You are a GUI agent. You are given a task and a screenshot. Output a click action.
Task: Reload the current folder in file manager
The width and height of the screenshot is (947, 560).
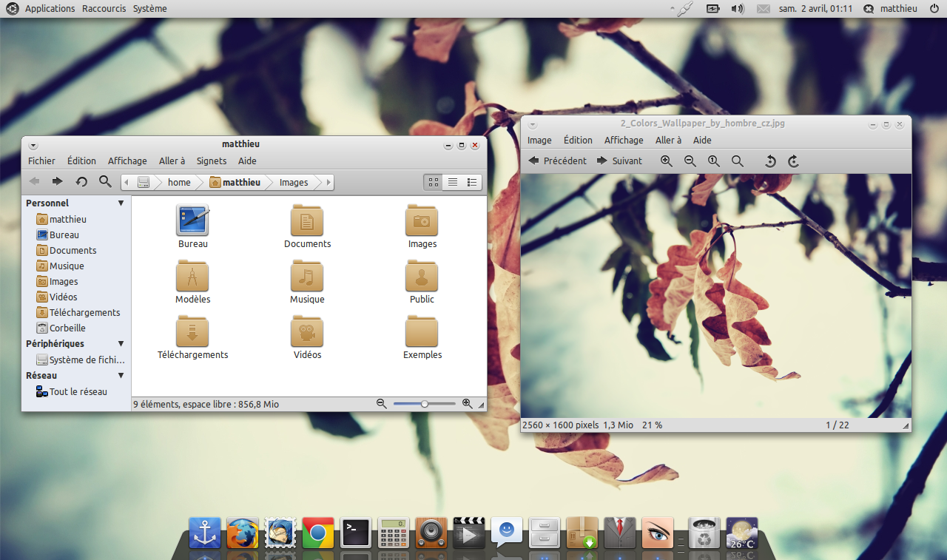point(81,182)
